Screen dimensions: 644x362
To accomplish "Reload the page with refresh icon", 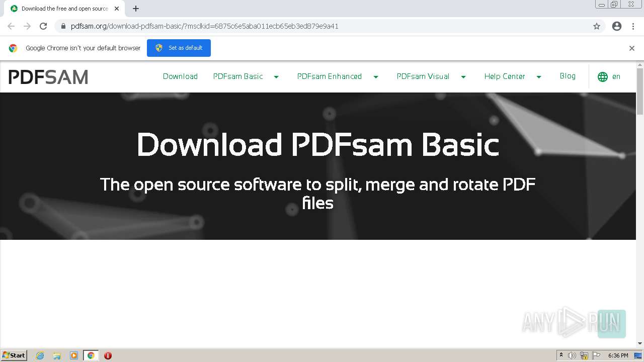I will tap(43, 26).
